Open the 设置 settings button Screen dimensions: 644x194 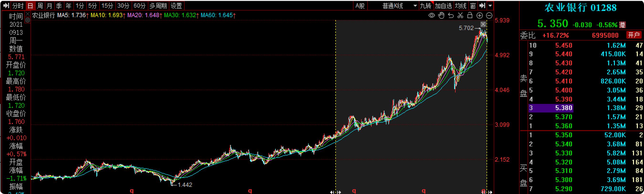(x=177, y=5)
